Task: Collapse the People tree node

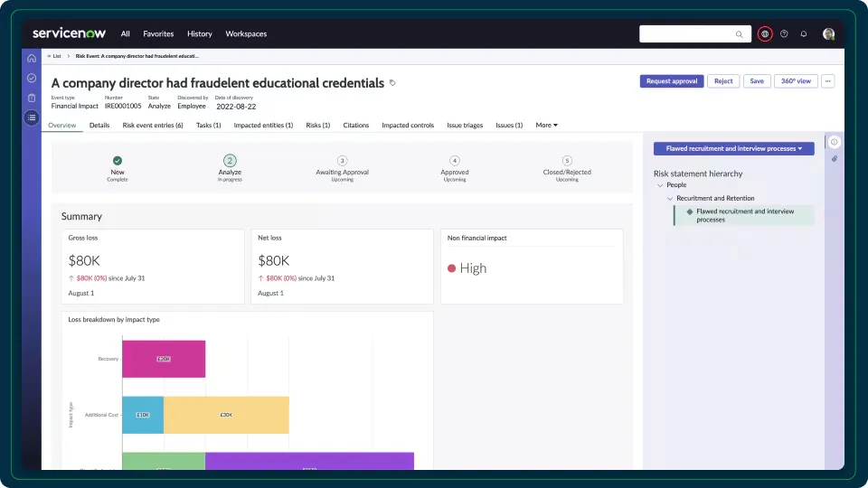Action: pyautogui.click(x=660, y=185)
